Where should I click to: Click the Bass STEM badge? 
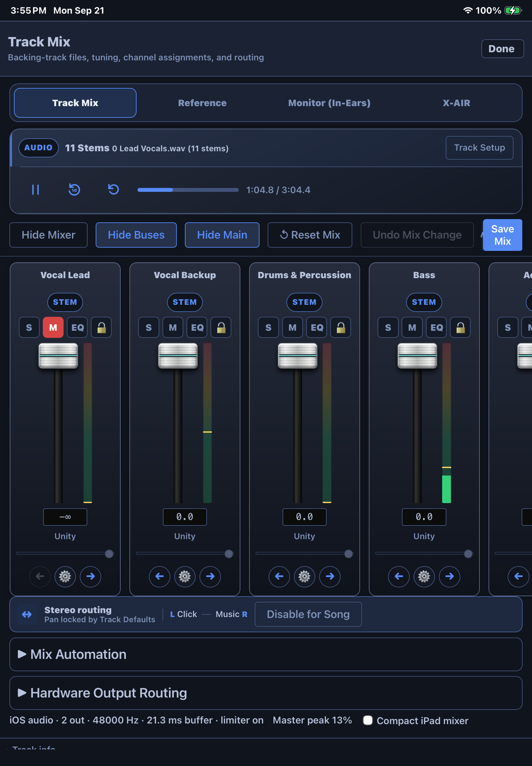click(424, 302)
